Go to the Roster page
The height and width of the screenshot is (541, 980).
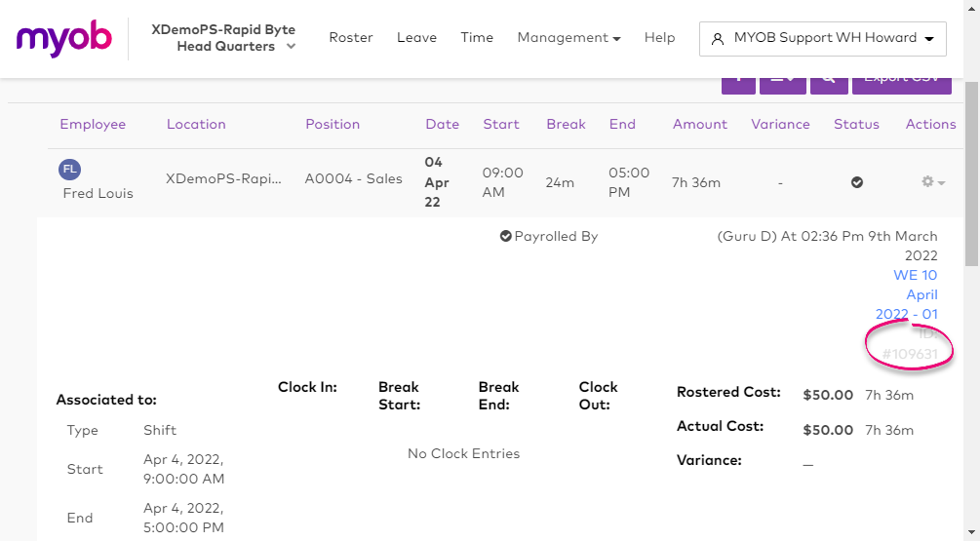[x=351, y=38]
